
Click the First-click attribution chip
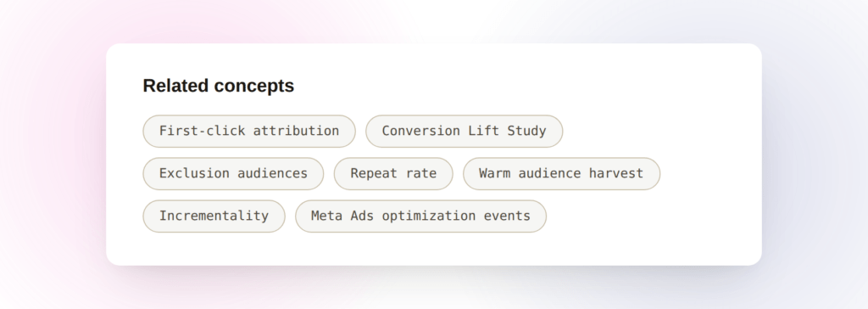pyautogui.click(x=249, y=131)
